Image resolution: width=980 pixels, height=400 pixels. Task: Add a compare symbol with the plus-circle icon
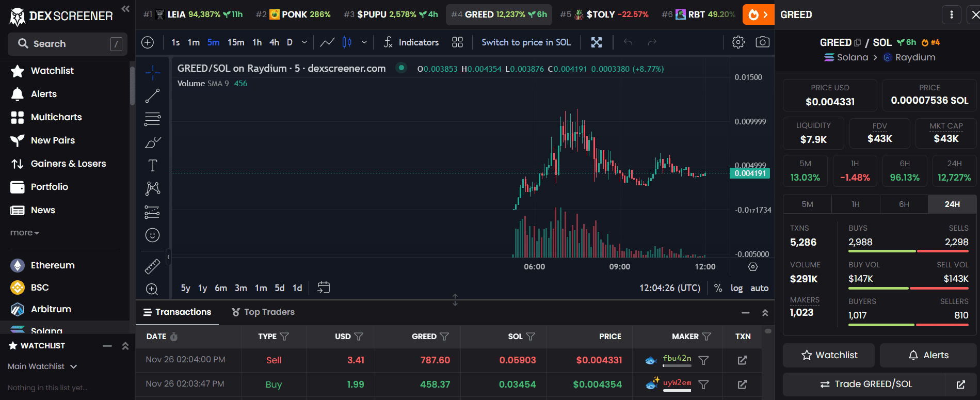coord(148,42)
